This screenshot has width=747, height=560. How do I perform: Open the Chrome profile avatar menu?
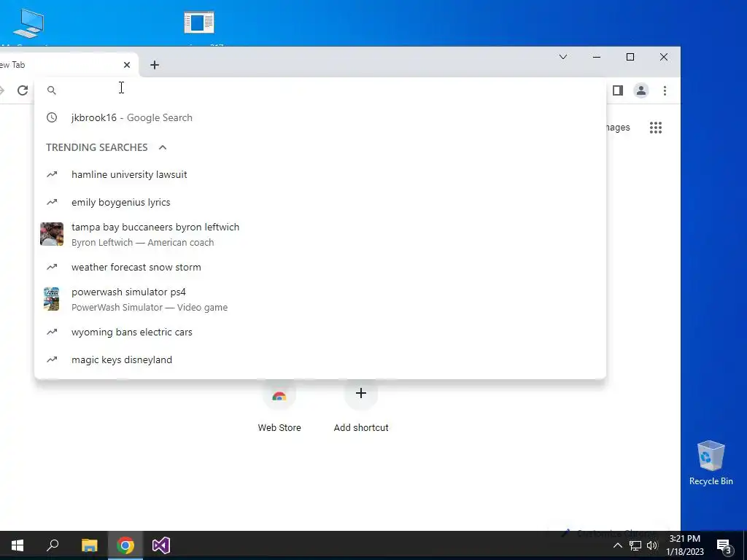point(640,90)
